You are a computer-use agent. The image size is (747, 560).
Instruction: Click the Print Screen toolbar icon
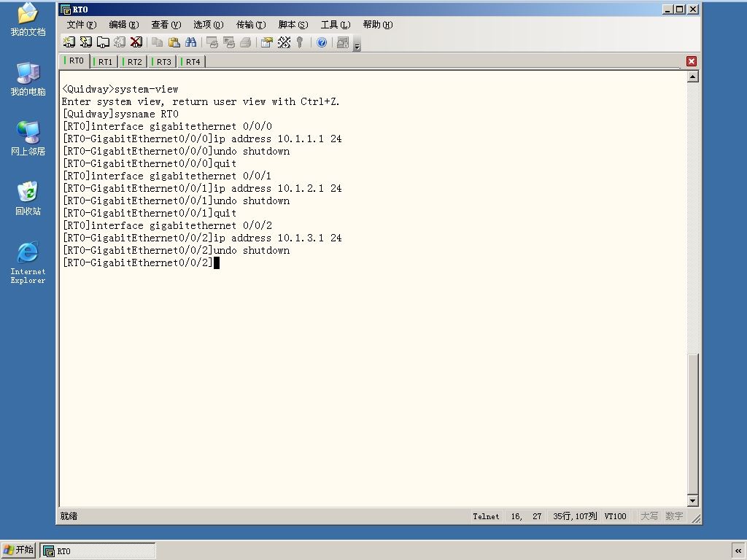tap(212, 42)
